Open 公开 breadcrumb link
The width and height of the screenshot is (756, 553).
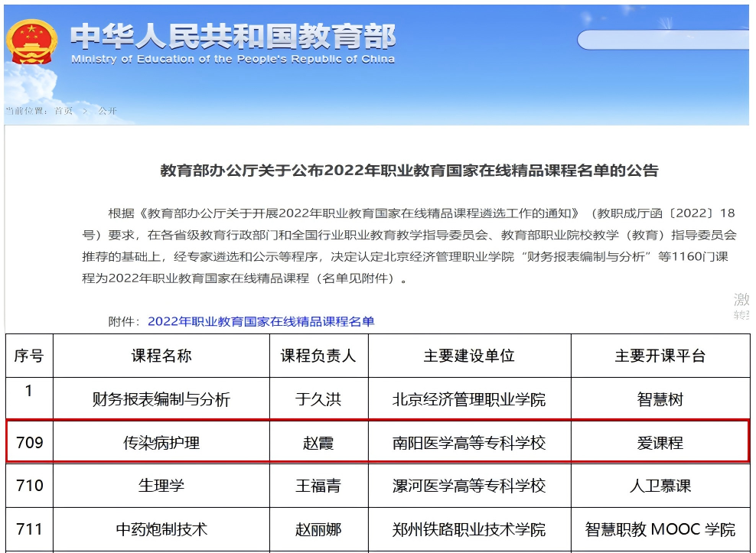point(107,111)
